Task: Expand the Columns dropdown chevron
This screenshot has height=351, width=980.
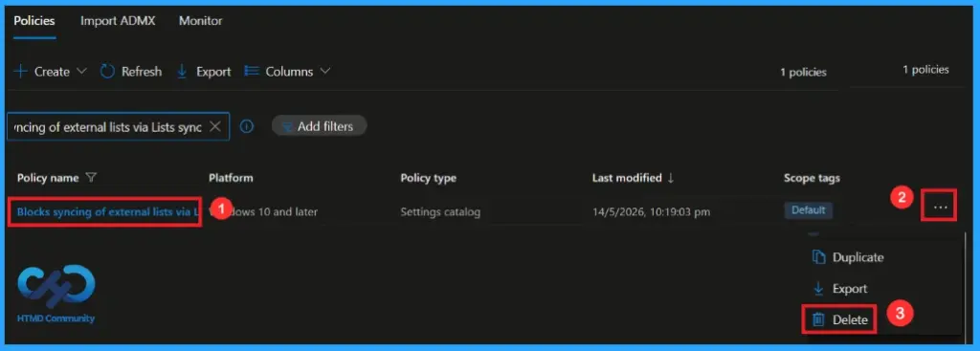Action: [325, 71]
